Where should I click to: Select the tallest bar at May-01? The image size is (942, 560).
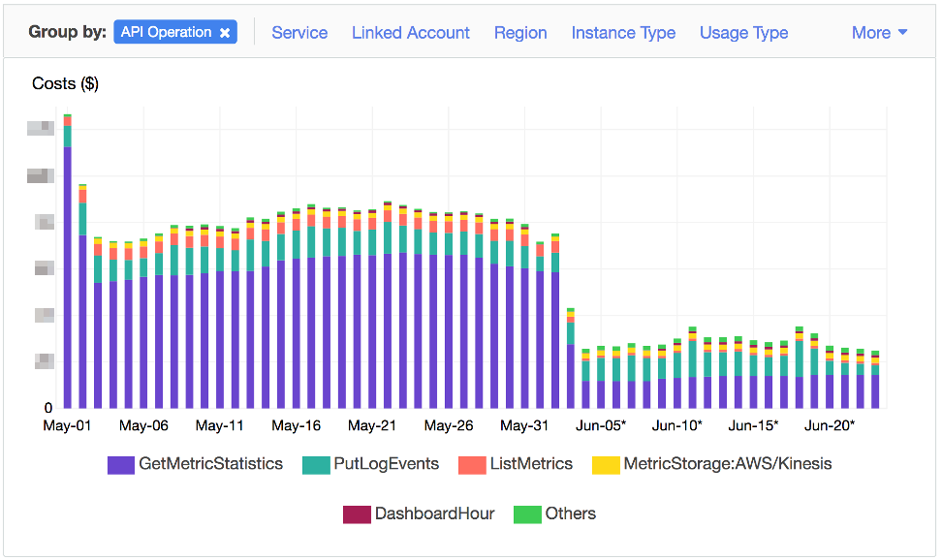(x=67, y=262)
